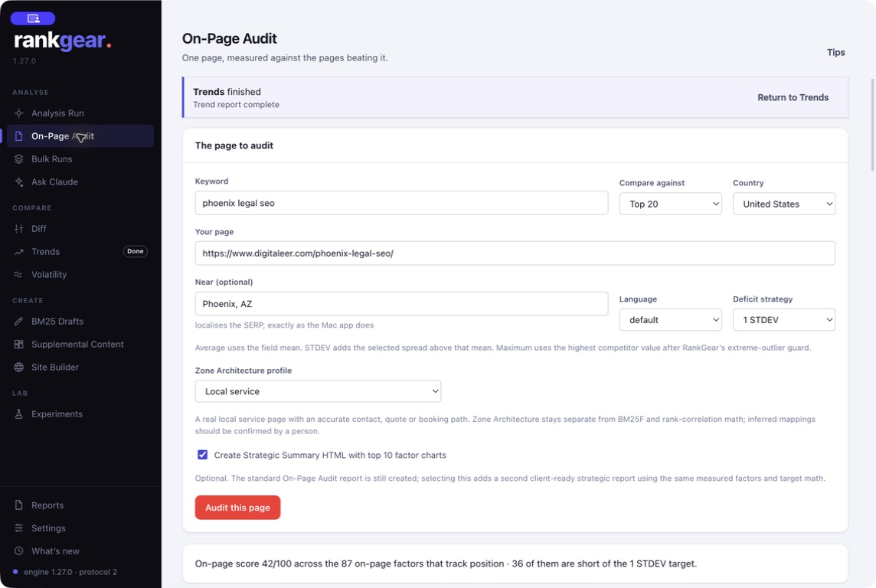Go to Supplemental Content page
Screen dimensions: 876x588
[x=80, y=344]
